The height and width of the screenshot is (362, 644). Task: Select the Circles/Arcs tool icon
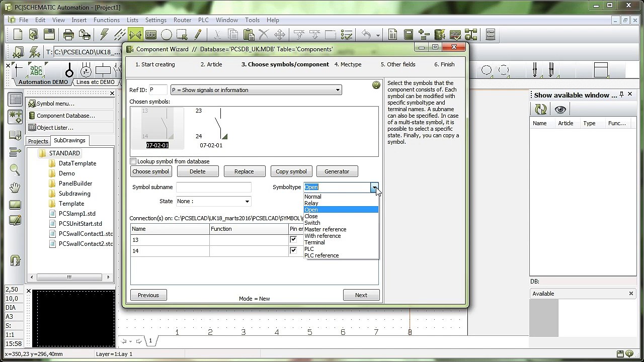point(166,35)
